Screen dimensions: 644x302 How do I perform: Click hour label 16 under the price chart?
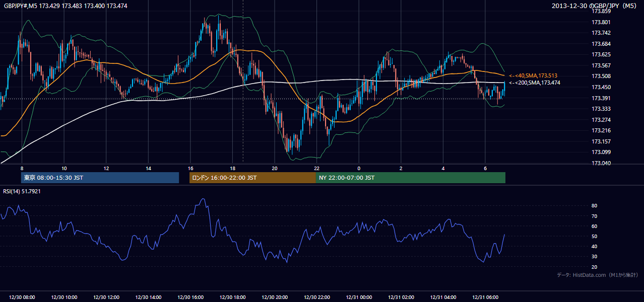click(x=190, y=168)
